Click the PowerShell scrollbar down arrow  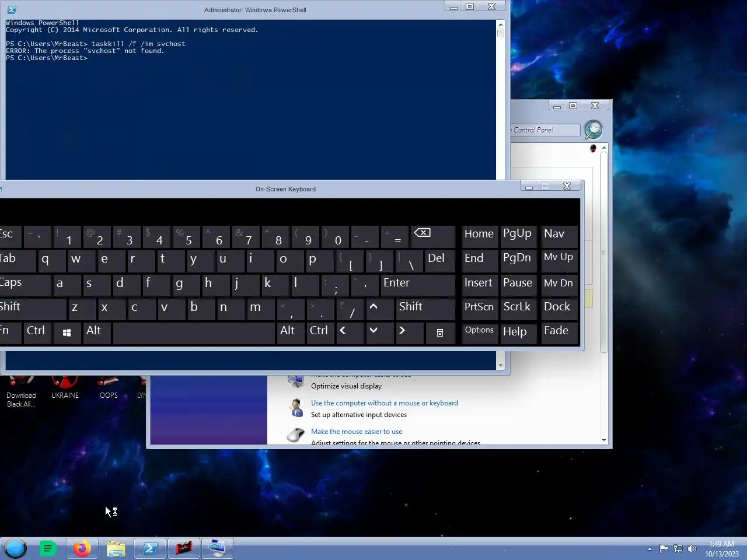[500, 366]
